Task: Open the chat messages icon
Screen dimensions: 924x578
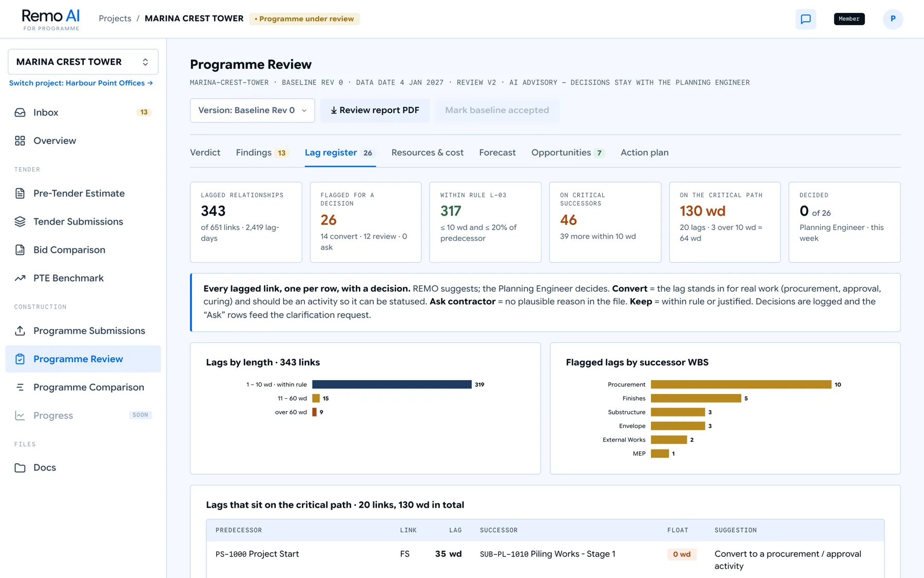Action: point(805,19)
